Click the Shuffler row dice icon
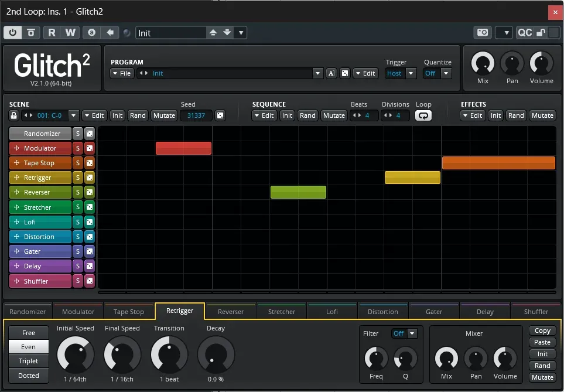The image size is (564, 392). (x=90, y=281)
